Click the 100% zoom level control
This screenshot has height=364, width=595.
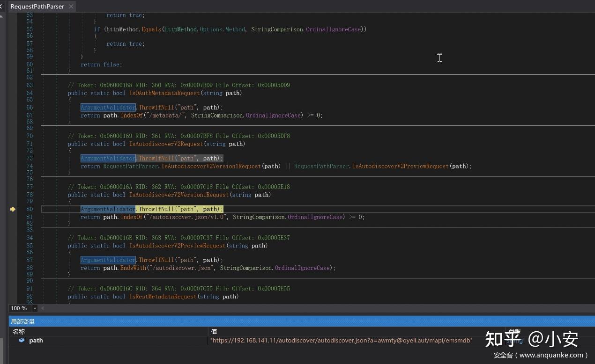(18, 308)
